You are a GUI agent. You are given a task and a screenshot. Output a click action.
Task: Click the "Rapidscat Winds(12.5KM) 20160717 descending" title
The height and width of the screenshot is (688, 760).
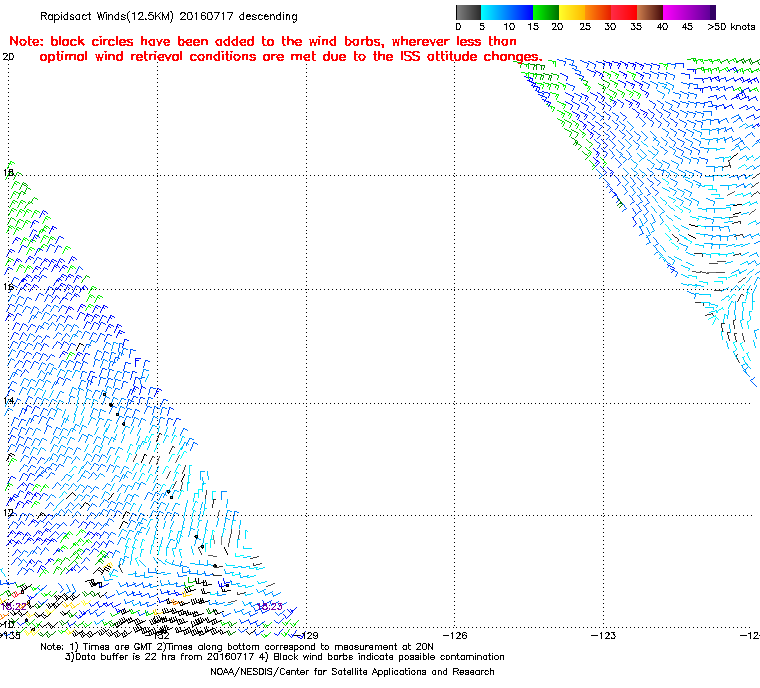pyautogui.click(x=169, y=16)
